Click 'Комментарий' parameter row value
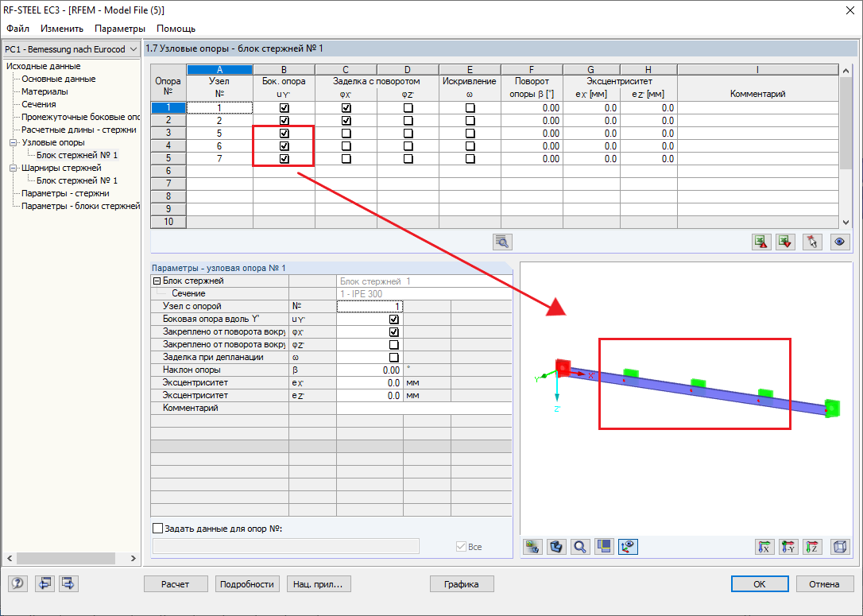The width and height of the screenshot is (863, 616). click(x=424, y=408)
